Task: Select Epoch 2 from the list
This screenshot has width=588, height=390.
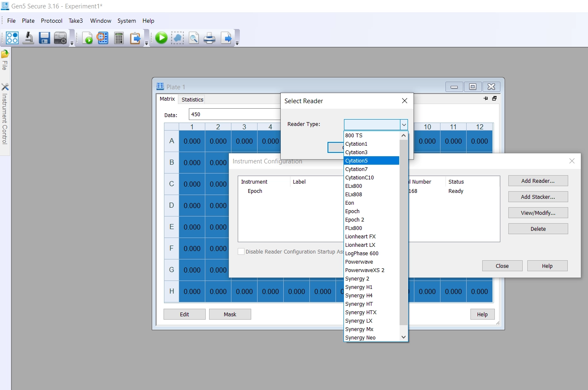Action: [371, 220]
